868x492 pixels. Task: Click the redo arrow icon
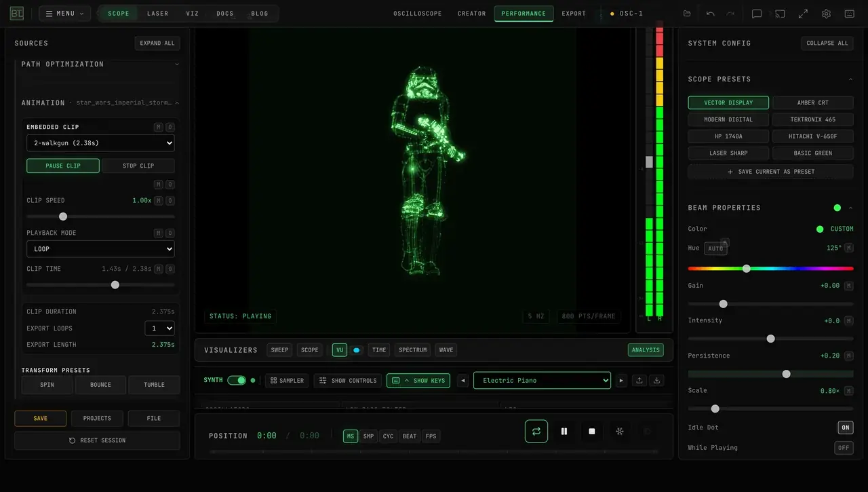pos(730,14)
